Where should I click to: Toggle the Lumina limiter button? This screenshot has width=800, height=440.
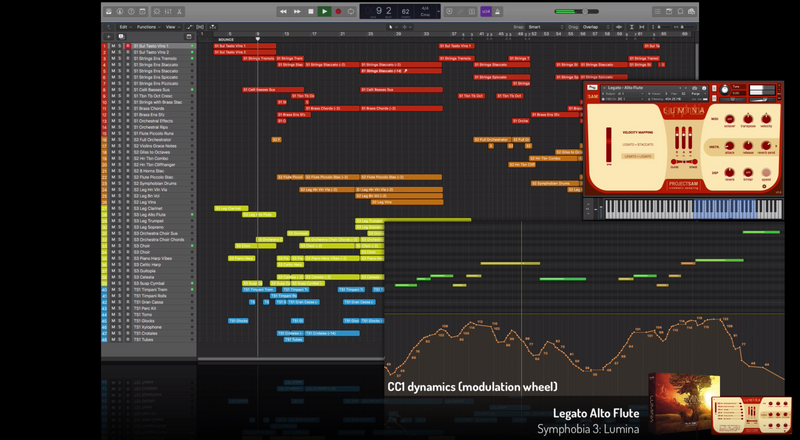tap(747, 173)
